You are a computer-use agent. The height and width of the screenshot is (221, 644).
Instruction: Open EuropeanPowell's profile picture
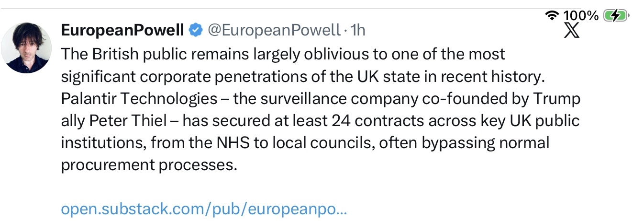click(26, 47)
